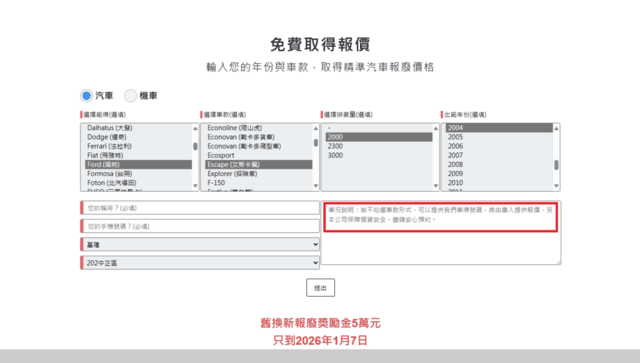Choose Econovan 載卡多貨車 model
The image size is (640, 363).
258,137
